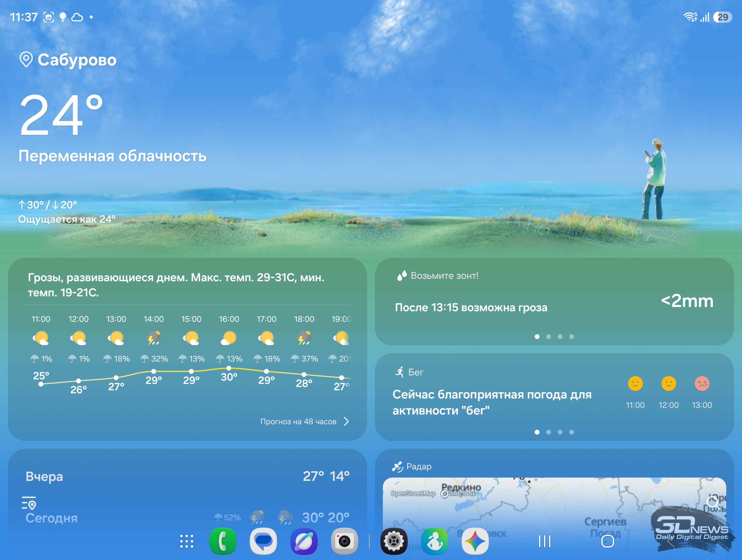742x560 pixels.
Task: Select the second page dot in the Бег card
Action: (x=548, y=432)
